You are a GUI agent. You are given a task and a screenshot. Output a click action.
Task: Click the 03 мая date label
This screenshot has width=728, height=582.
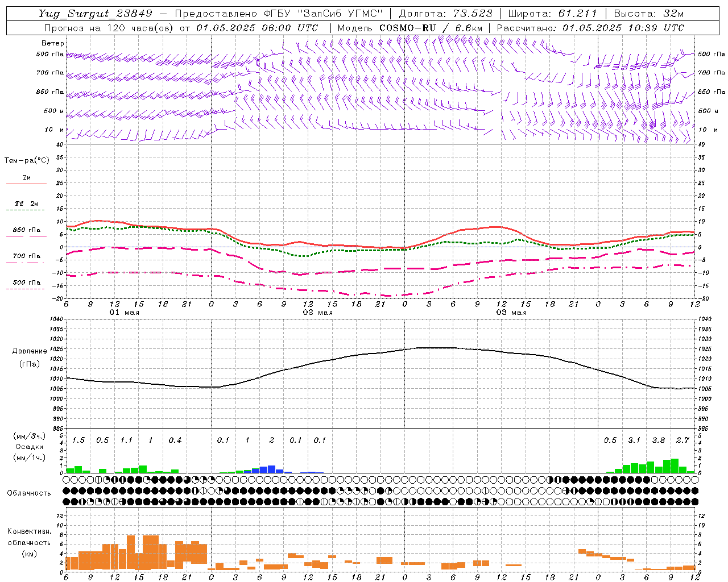(x=511, y=313)
